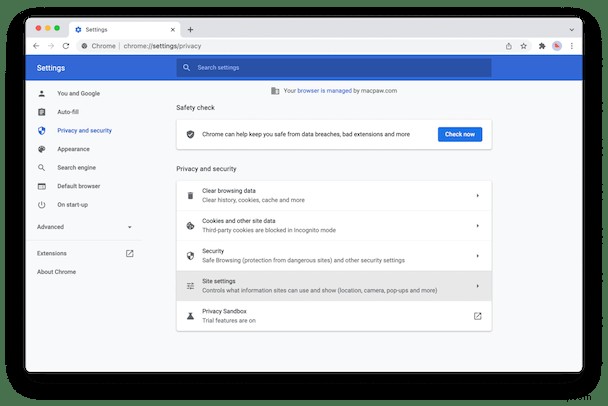
Task: Click the Extensions external link icon
Action: (130, 253)
